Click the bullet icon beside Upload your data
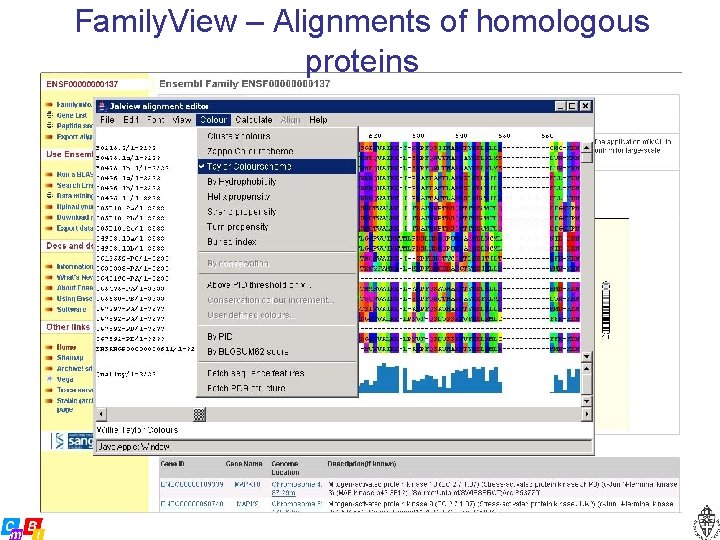Image resolution: width=720 pixels, height=540 pixels. tap(50, 207)
